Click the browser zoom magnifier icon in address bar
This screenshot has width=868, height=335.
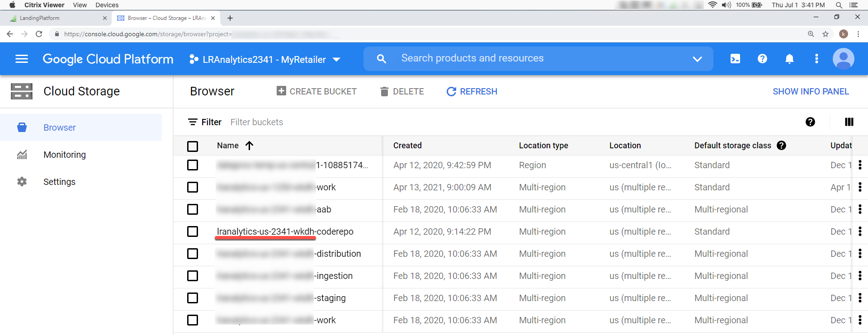point(811,34)
